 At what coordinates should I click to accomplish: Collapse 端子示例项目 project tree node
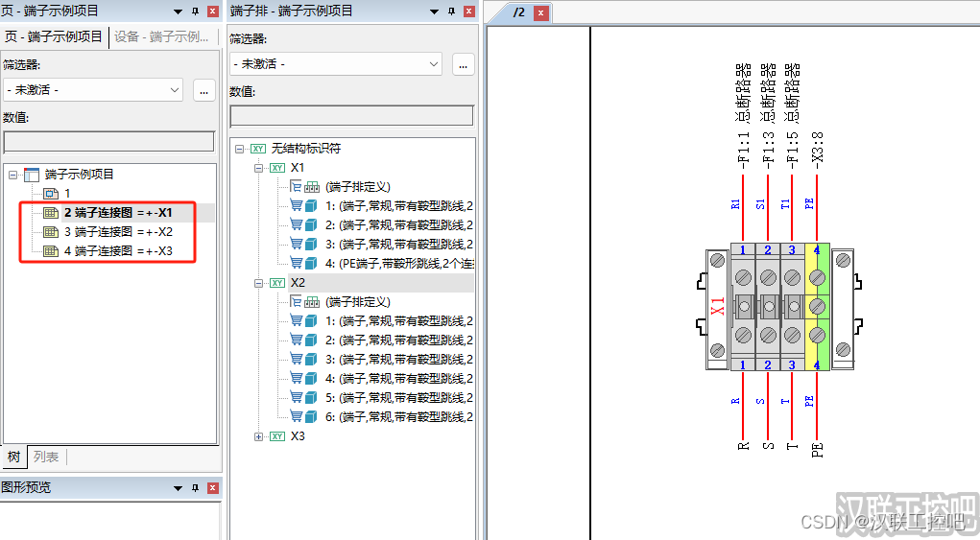pos(12,175)
